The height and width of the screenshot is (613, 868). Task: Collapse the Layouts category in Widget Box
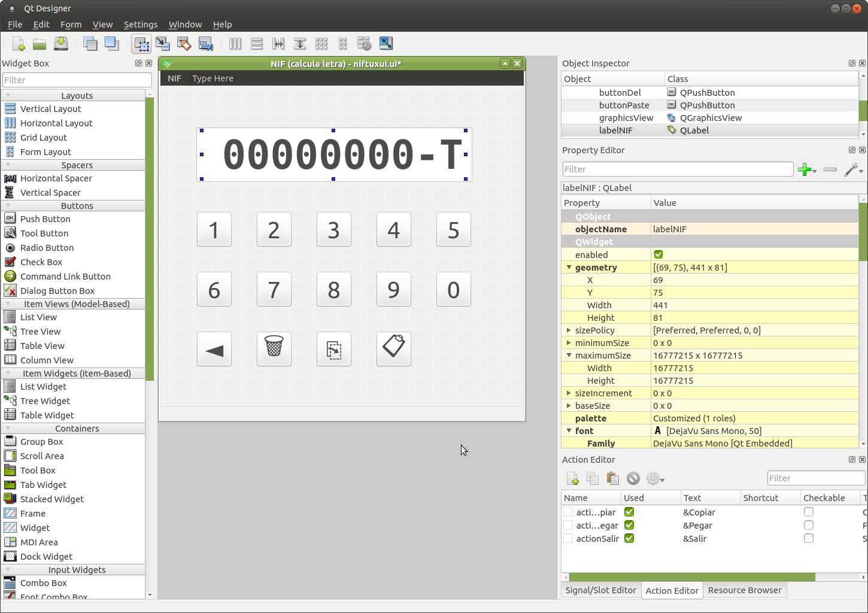click(x=8, y=96)
